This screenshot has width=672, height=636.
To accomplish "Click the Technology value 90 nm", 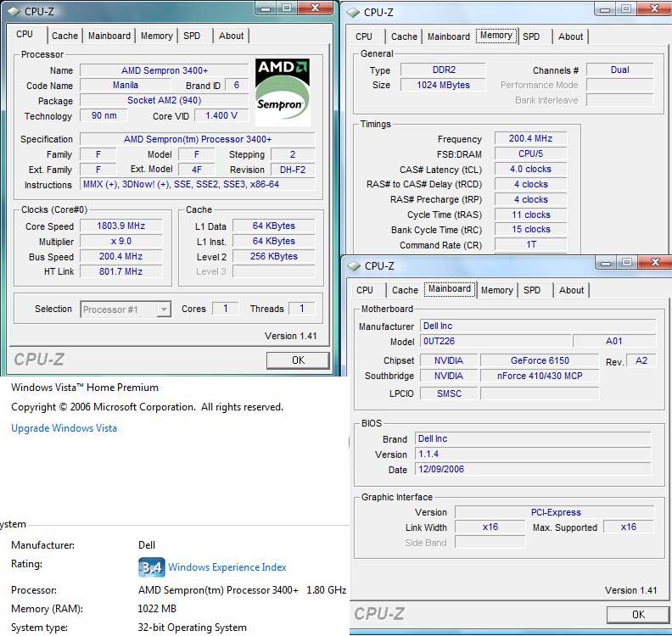I will click(104, 115).
